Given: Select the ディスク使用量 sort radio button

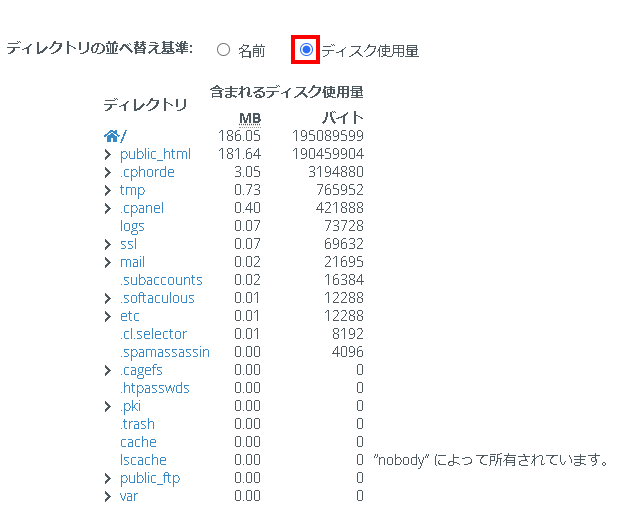Looking at the screenshot, I should [x=306, y=50].
